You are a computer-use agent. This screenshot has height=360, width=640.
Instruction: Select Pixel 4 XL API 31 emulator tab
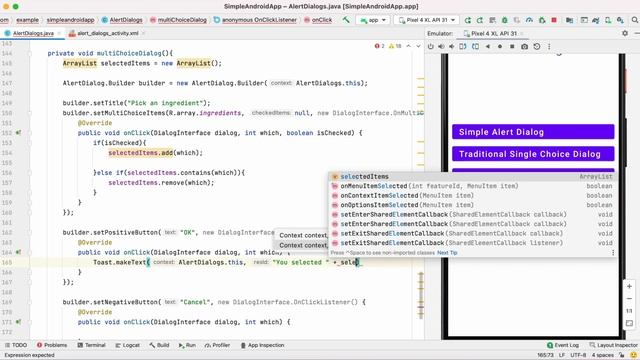pos(493,33)
